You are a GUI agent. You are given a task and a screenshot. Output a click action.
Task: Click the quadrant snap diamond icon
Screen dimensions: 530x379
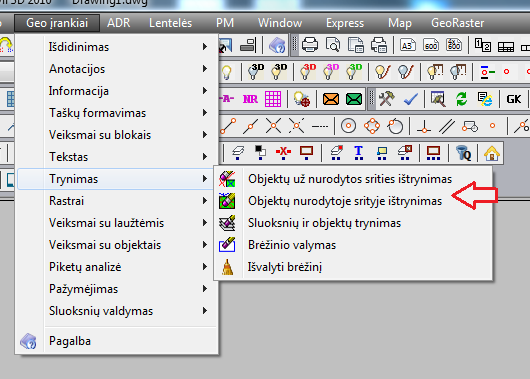tap(372, 126)
